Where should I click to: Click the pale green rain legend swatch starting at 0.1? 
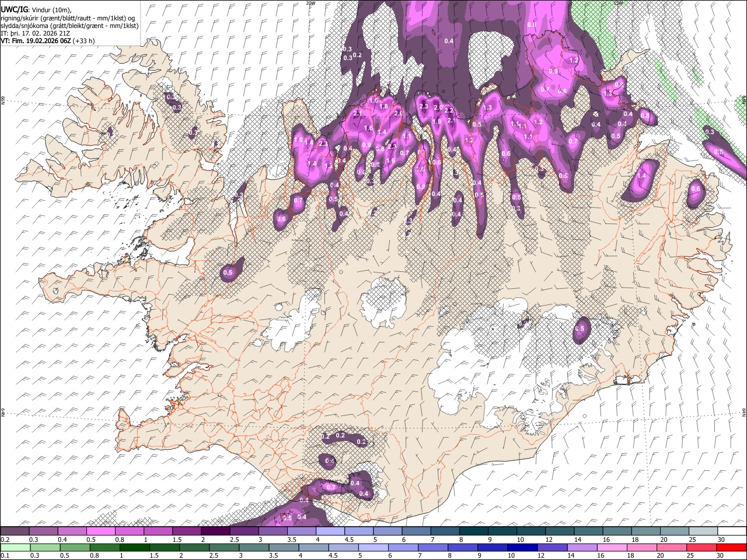point(15,547)
